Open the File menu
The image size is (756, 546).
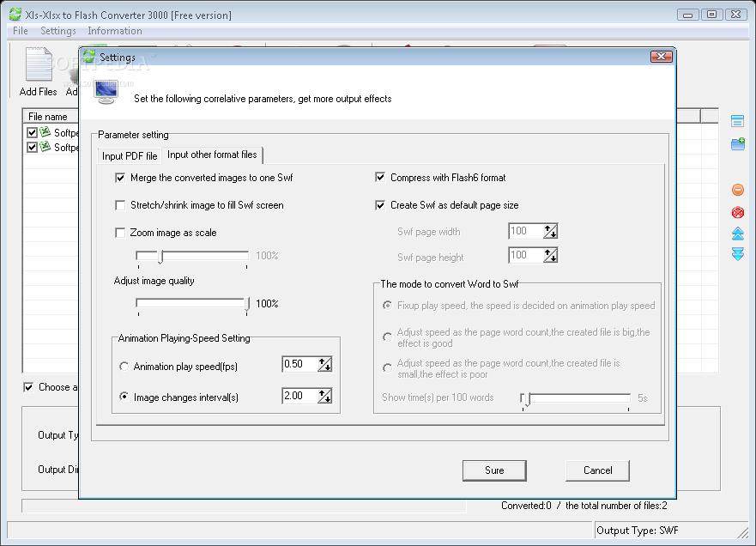pos(21,31)
